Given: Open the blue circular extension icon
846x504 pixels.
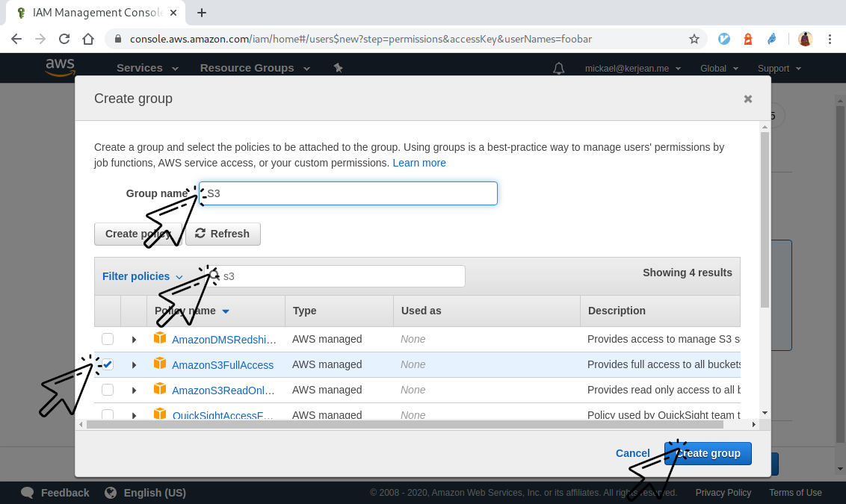Looking at the screenshot, I should (724, 39).
